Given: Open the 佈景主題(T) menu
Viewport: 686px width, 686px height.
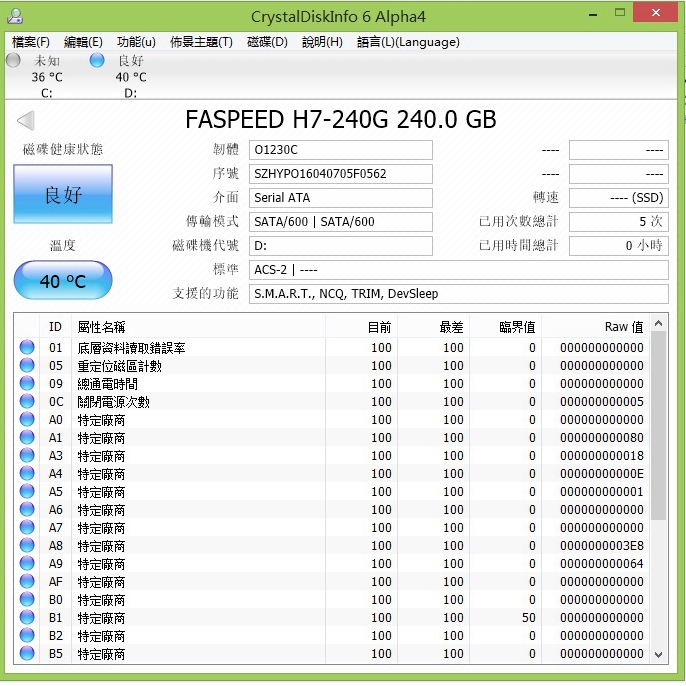Looking at the screenshot, I should click(201, 42).
